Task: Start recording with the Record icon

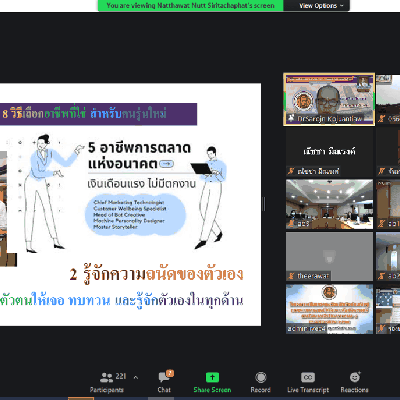Action: tap(261, 377)
